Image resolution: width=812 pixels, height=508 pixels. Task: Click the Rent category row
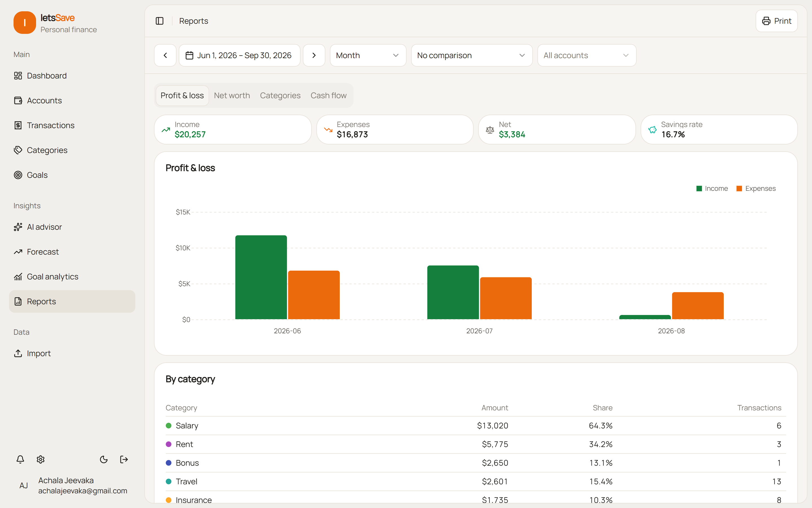476,444
